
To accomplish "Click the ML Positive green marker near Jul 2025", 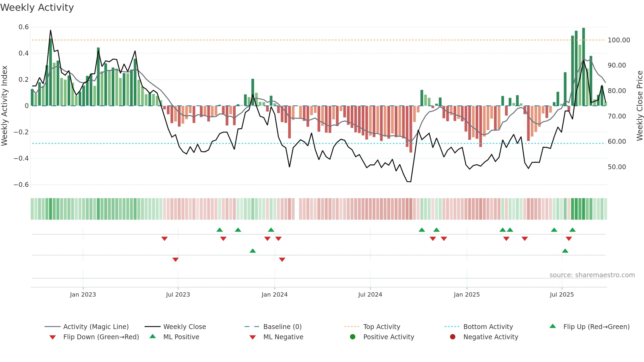I will pos(565,251).
